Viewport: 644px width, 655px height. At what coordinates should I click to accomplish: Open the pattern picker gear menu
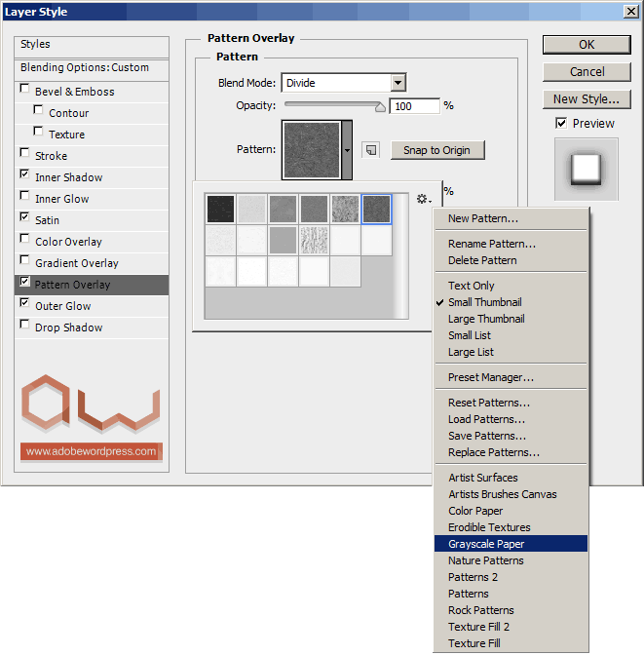point(424,199)
